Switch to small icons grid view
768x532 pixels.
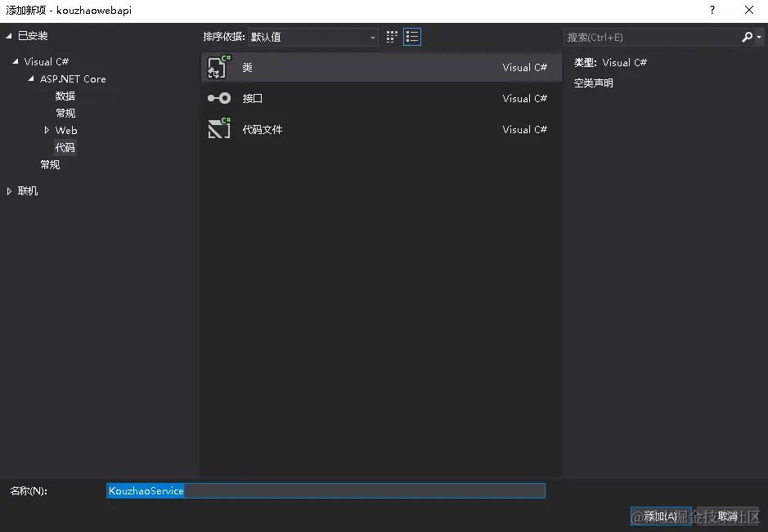pyautogui.click(x=392, y=37)
